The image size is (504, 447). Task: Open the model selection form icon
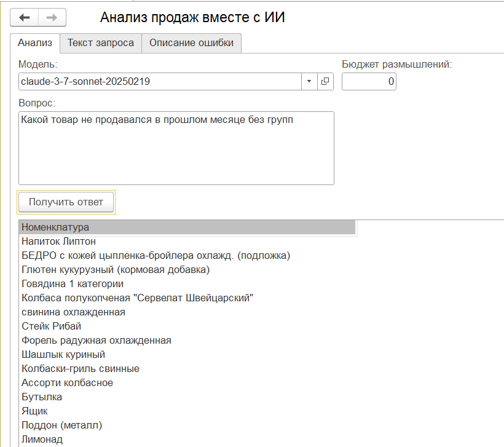(x=325, y=81)
